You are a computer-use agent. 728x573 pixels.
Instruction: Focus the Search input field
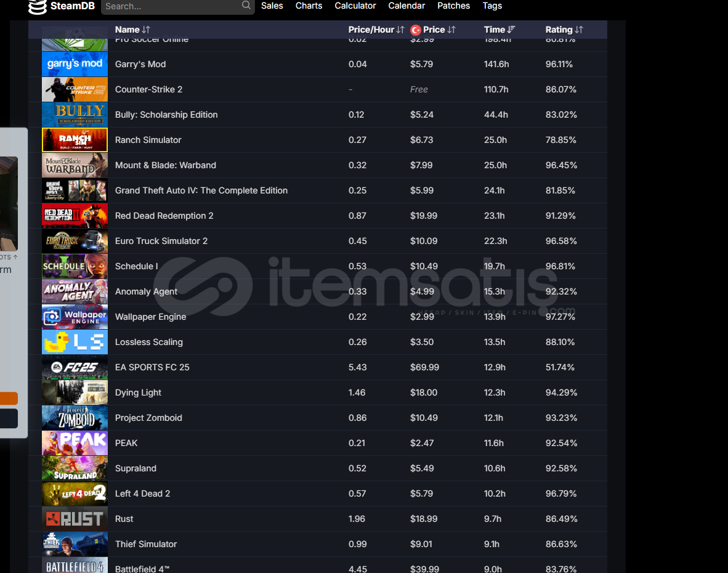[178, 7]
